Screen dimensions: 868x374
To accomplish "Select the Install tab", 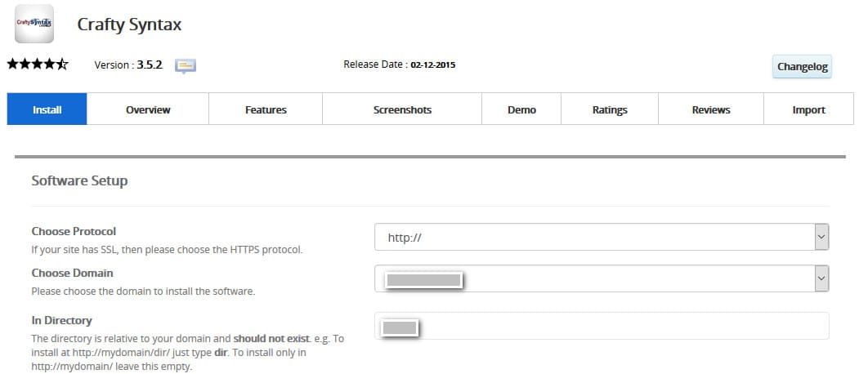I will tap(47, 109).
